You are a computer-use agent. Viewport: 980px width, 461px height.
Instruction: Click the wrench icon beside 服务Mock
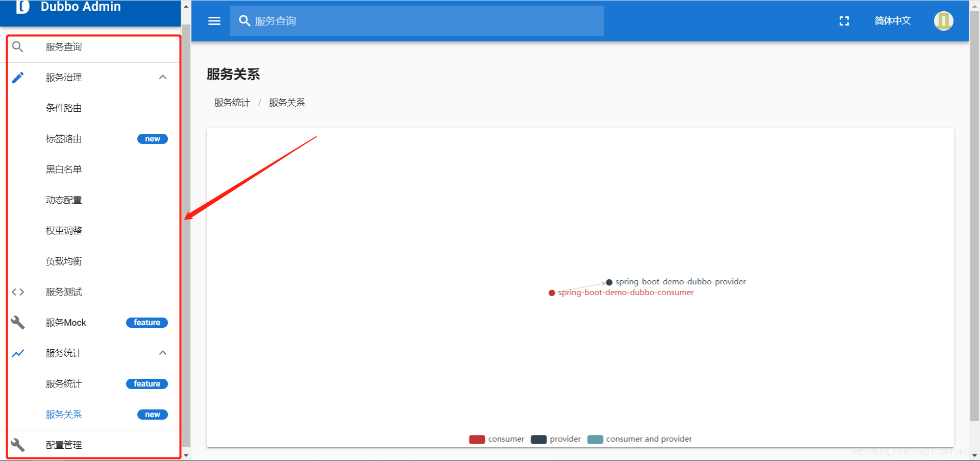point(18,323)
